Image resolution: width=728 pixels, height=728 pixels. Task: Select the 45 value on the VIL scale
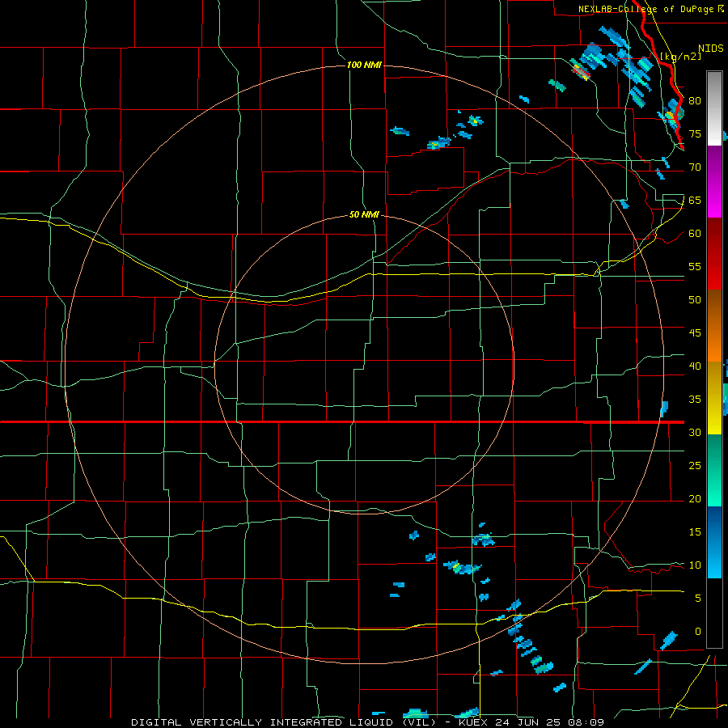pos(695,333)
